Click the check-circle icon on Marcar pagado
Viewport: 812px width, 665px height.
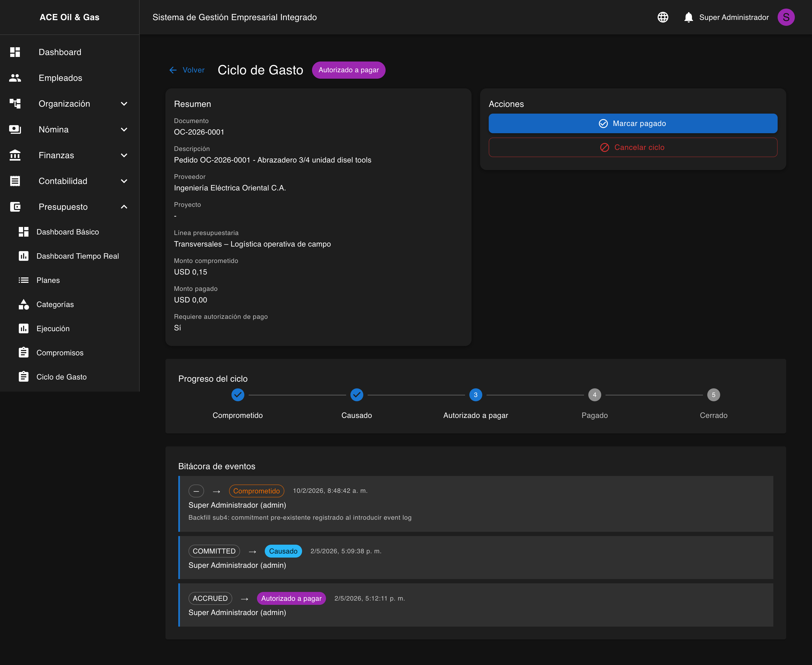click(603, 123)
